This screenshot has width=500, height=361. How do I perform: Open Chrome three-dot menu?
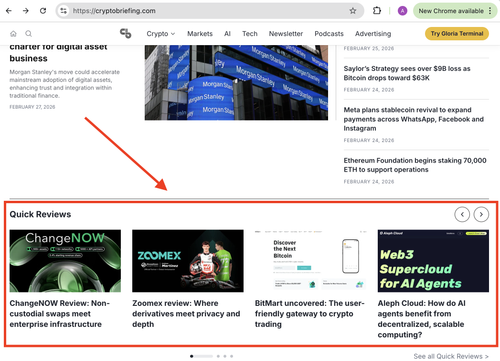(490, 11)
